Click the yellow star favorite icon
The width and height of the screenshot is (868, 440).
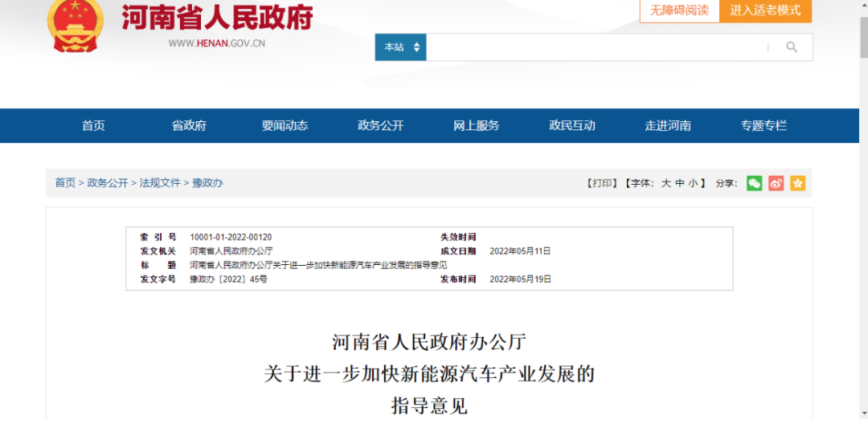(797, 183)
